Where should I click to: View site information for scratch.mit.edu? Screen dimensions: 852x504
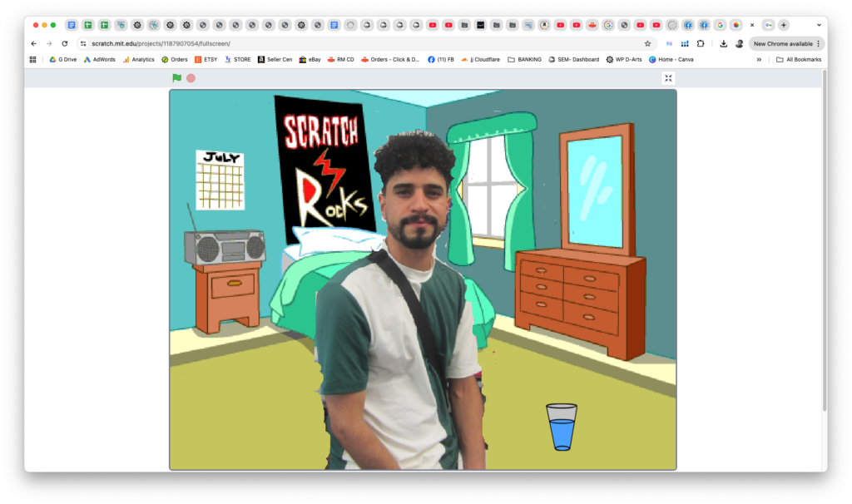(x=83, y=43)
